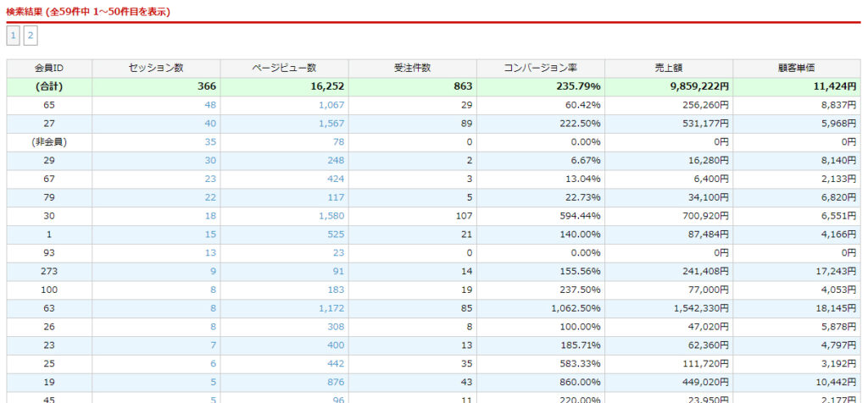
Task: Select conversion rate 860.00% cell
Action: 541,382
